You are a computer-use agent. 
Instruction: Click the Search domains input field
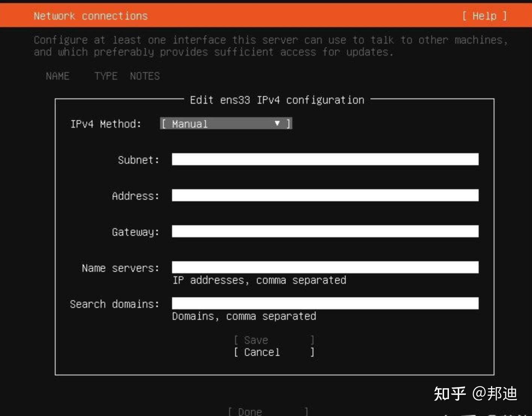coord(324,303)
